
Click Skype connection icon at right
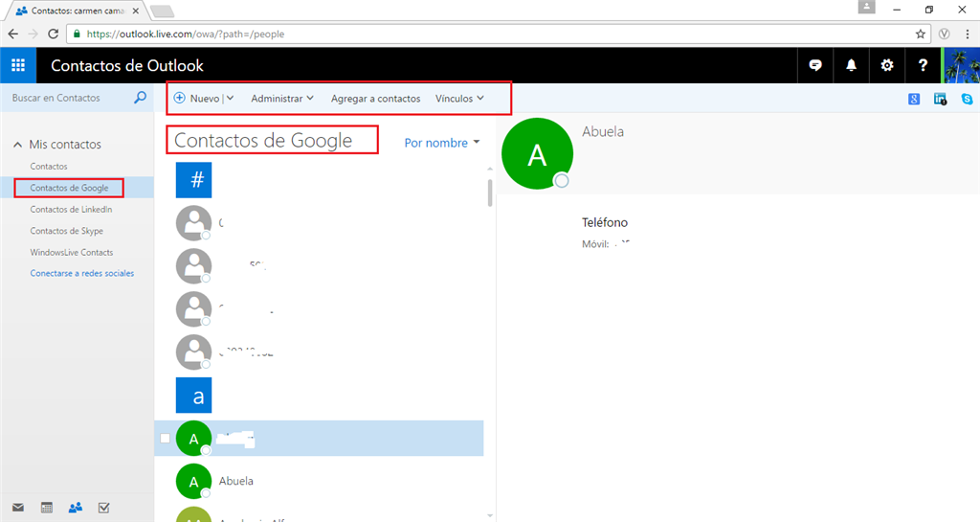point(967,99)
